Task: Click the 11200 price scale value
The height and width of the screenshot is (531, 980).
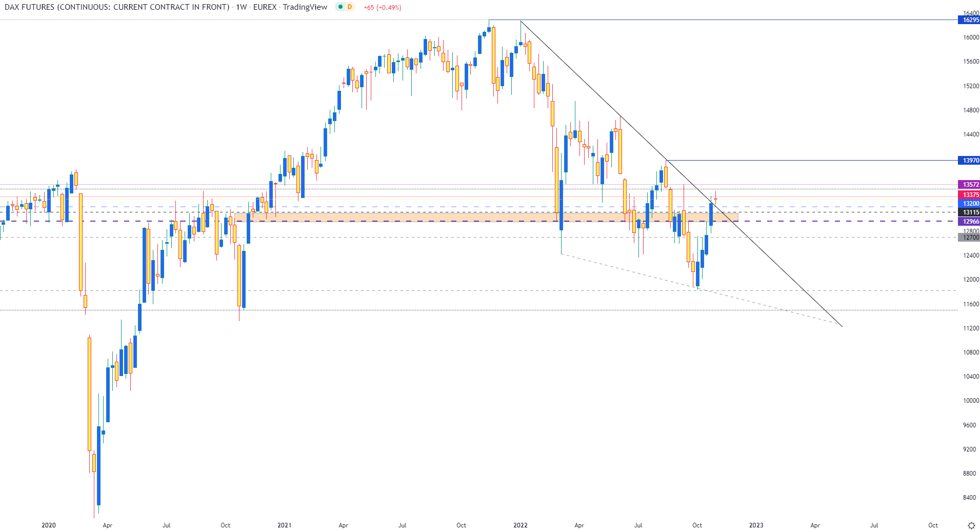Action: click(971, 328)
